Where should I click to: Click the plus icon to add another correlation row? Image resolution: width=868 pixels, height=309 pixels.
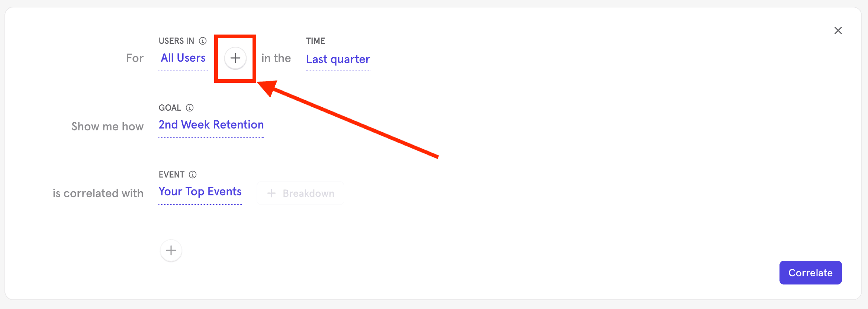pos(171,250)
